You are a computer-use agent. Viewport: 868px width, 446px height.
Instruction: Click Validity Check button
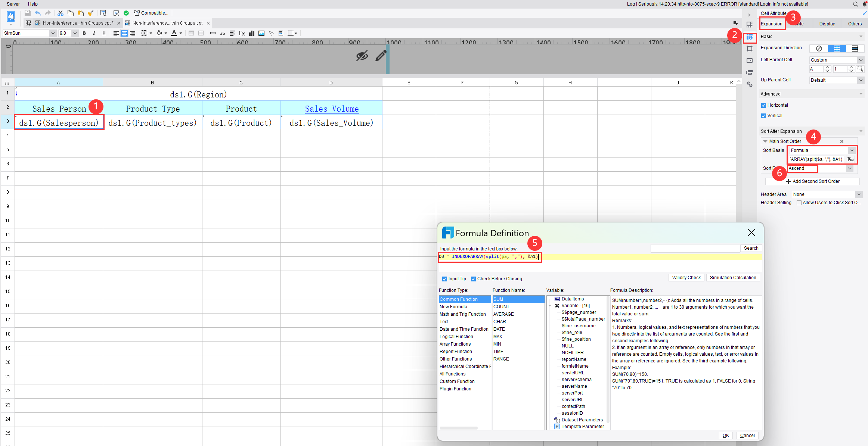click(686, 278)
